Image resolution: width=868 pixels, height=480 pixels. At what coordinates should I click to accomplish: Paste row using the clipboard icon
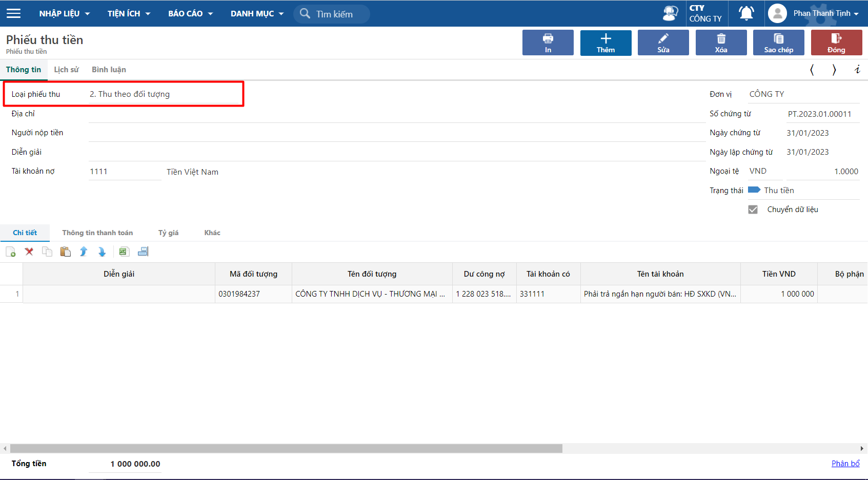pos(65,252)
